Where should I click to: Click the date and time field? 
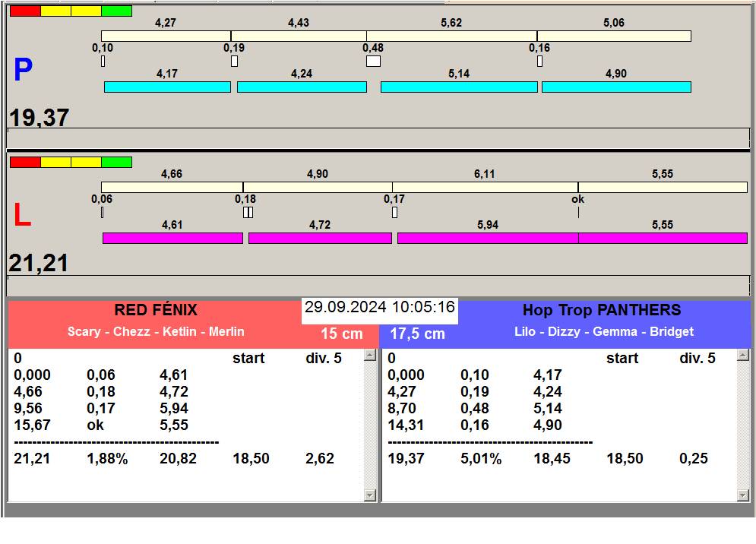click(x=379, y=308)
